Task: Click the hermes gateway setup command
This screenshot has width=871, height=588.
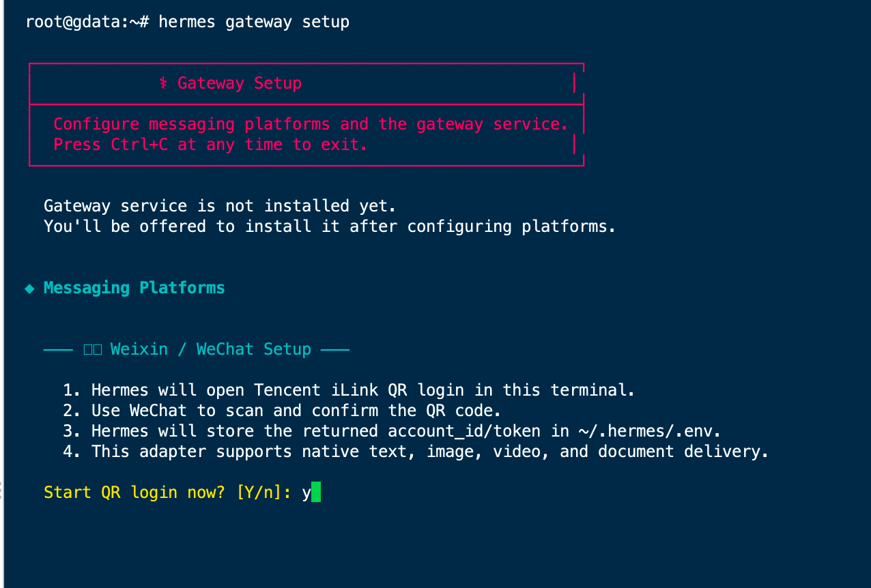Action: coord(254,22)
